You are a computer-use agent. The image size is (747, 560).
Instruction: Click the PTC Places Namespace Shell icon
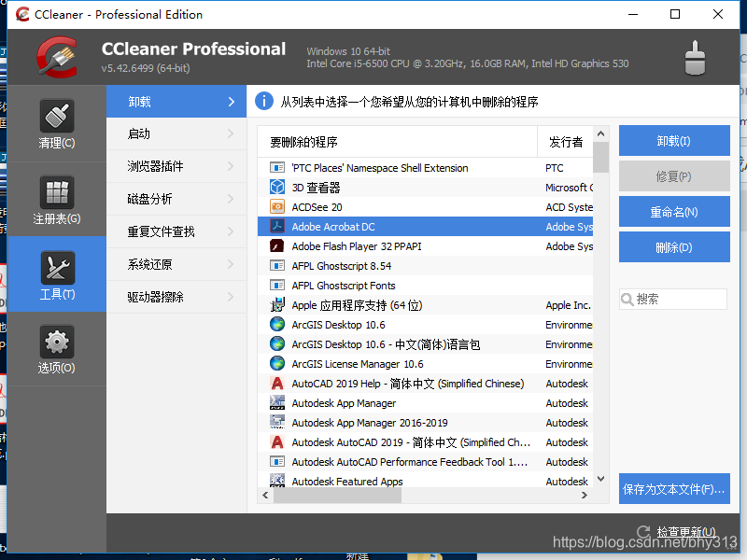pyautogui.click(x=277, y=168)
